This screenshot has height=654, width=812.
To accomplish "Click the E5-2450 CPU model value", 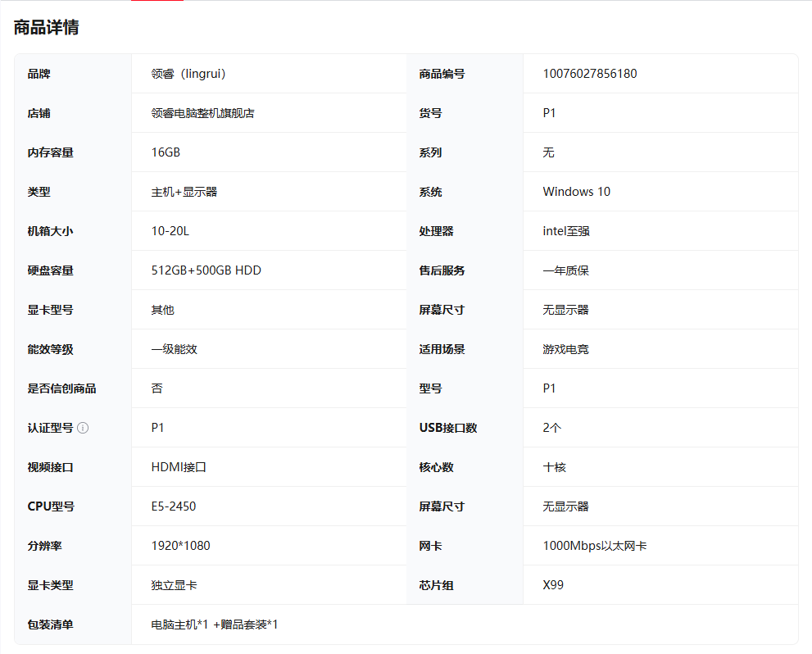I will [173, 506].
